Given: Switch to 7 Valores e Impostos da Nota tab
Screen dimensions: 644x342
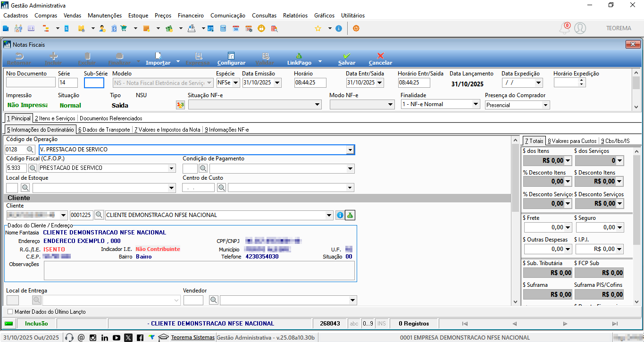Looking at the screenshot, I should [x=167, y=129].
